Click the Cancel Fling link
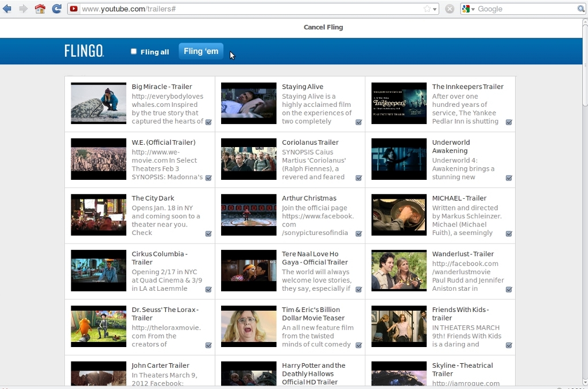This screenshot has width=588, height=389. 323,27
